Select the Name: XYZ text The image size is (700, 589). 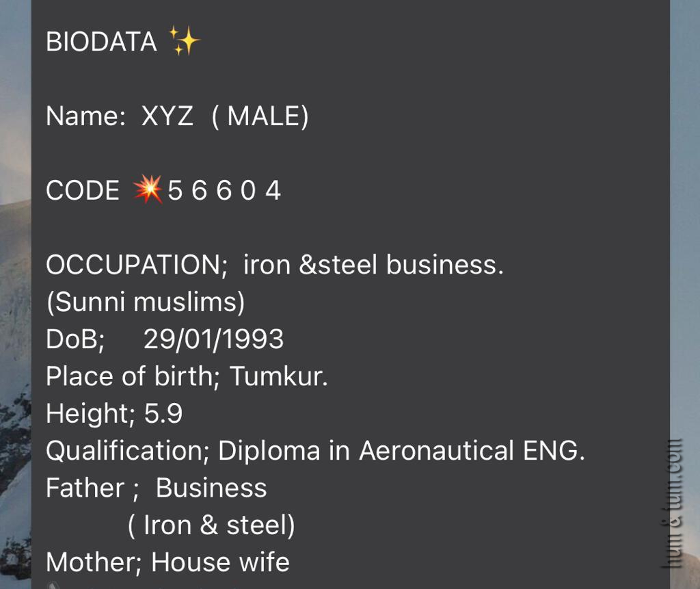pyautogui.click(x=120, y=116)
